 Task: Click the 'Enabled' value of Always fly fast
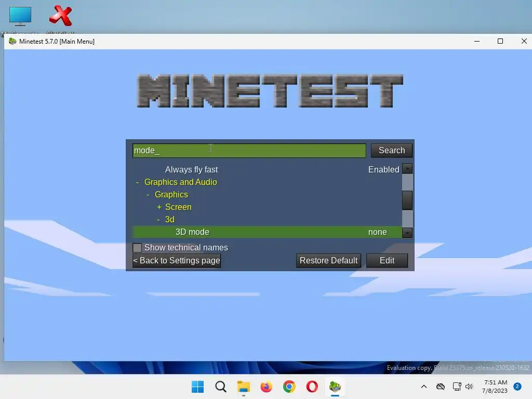click(x=384, y=170)
